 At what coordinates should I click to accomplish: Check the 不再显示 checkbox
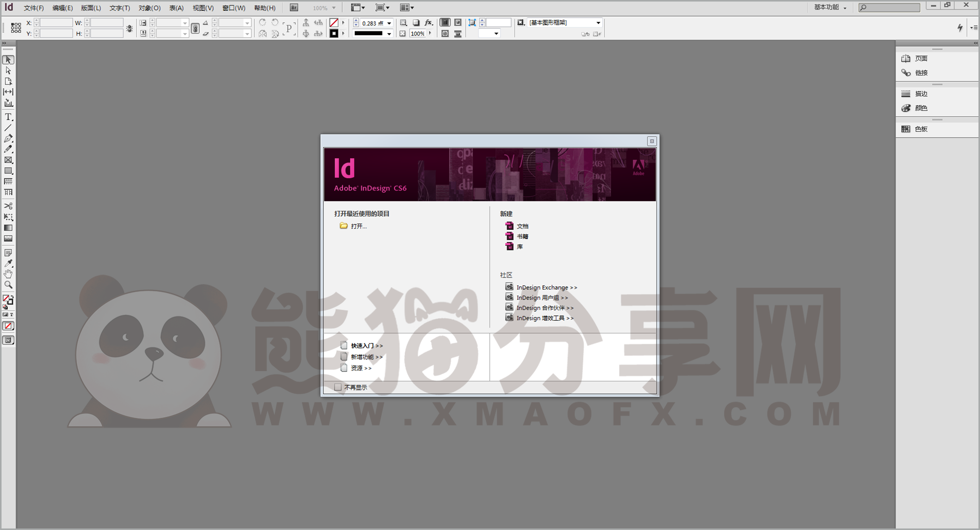pos(338,386)
